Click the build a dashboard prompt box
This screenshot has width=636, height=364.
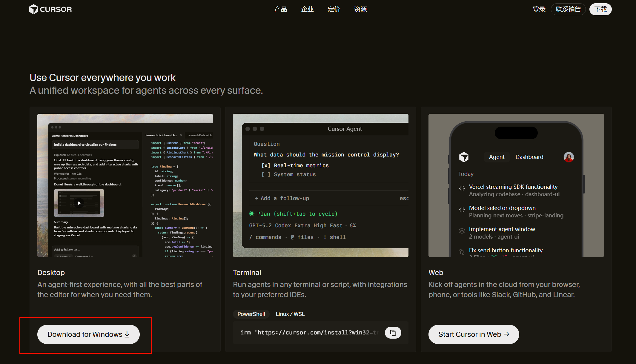pos(95,145)
